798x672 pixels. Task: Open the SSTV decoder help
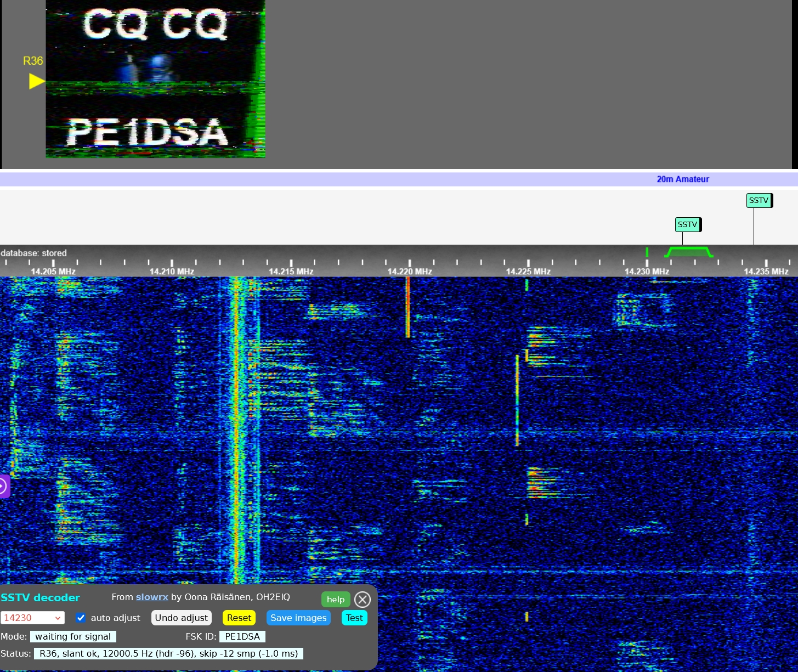click(335, 600)
